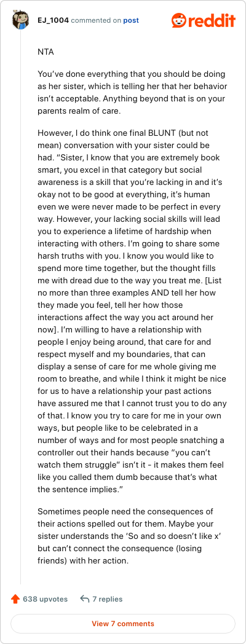
Task: Upvote the comment with the orange arrow
Action: [15, 599]
